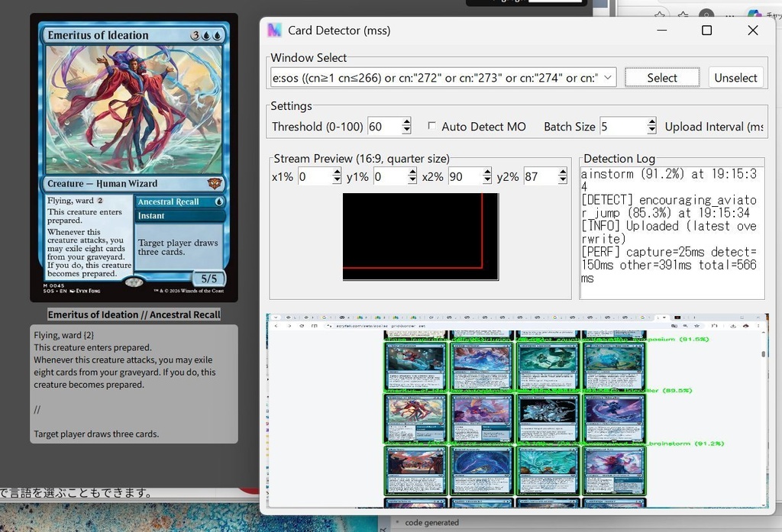This screenshot has width=782, height=532.
Task: Decrease Batch Size with the down arrow
Action: [651, 131]
